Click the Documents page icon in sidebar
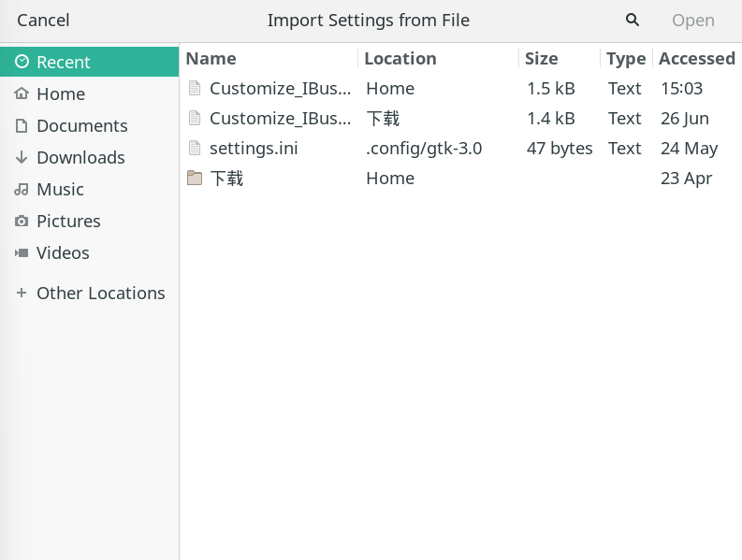 point(22,126)
